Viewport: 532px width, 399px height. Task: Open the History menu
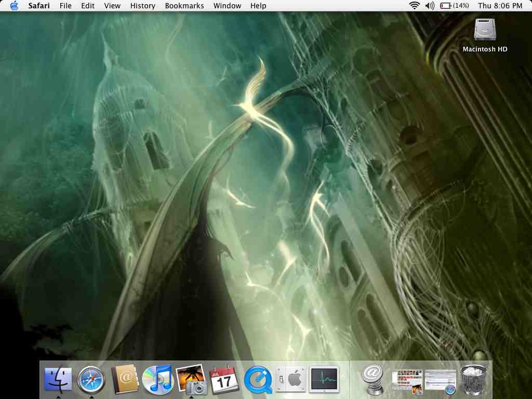click(x=142, y=6)
